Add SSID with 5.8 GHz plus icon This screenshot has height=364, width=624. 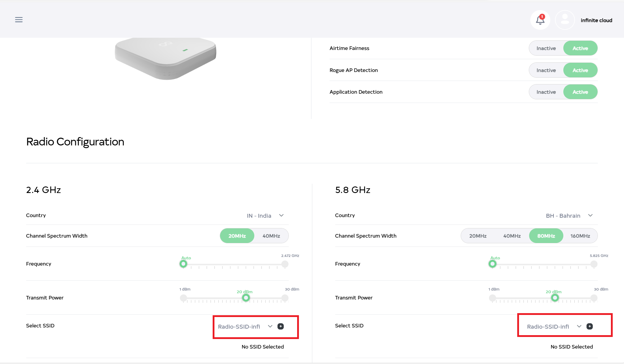(589, 326)
